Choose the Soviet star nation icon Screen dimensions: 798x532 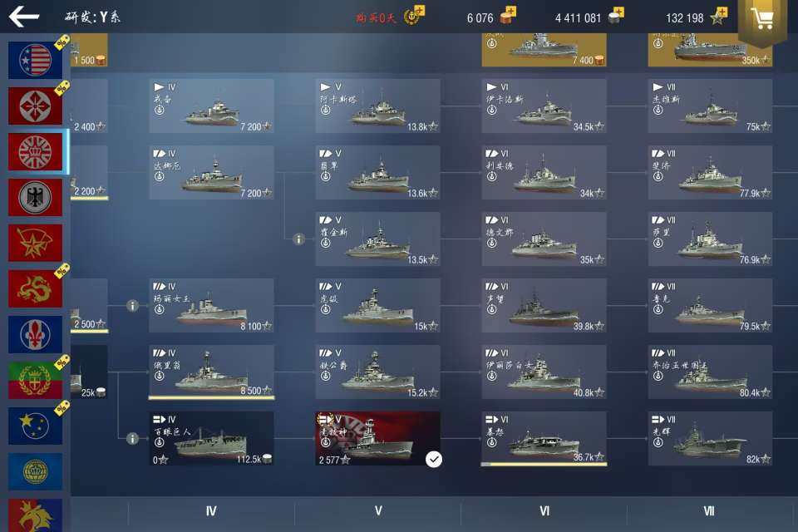(35, 243)
